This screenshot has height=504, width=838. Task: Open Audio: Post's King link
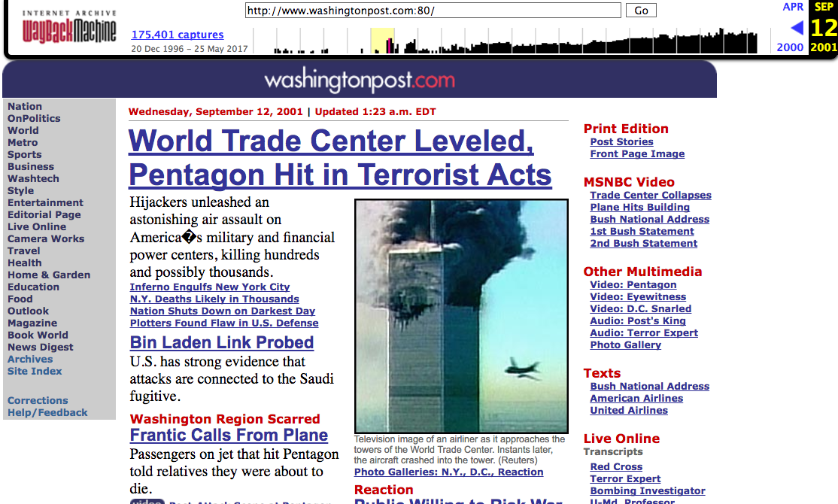[x=638, y=320]
